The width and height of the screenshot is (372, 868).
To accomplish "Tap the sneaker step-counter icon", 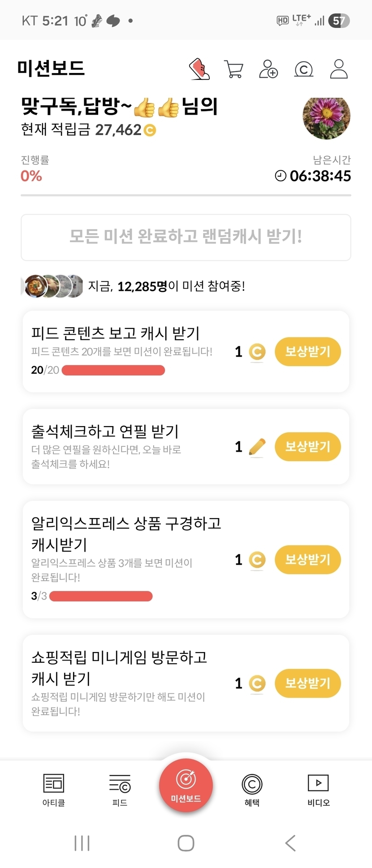I will pos(199,69).
